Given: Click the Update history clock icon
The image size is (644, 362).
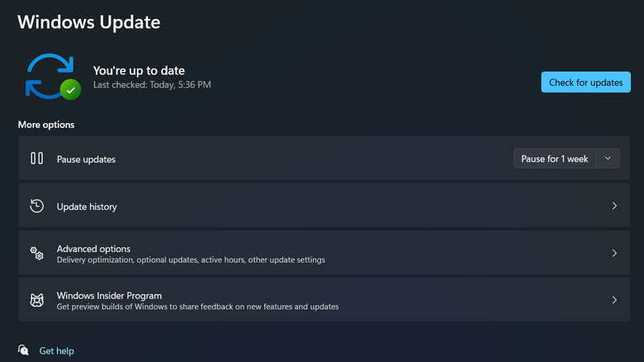Looking at the screenshot, I should coord(36,206).
